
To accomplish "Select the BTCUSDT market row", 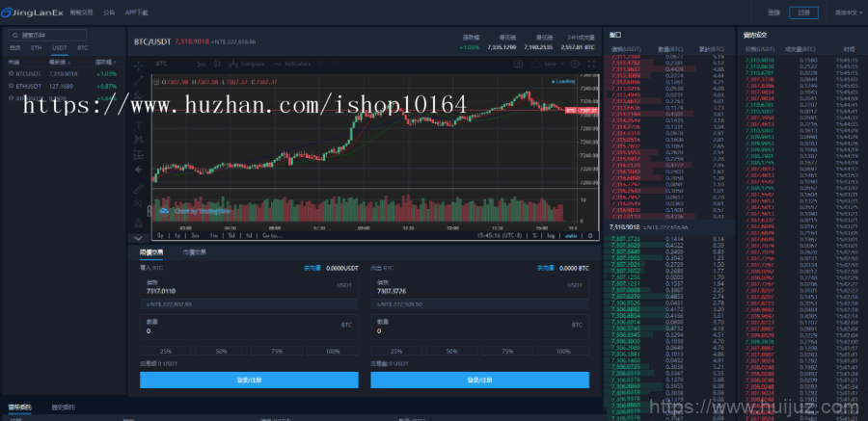I will point(65,73).
